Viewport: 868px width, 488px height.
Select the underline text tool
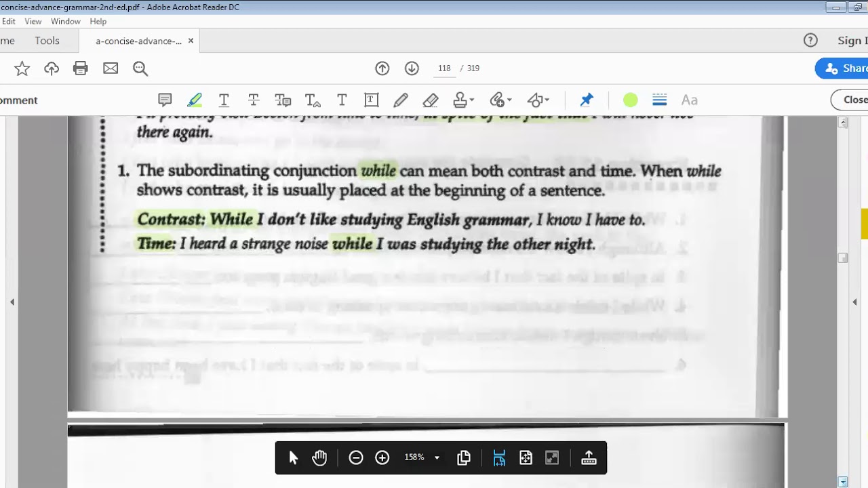[x=224, y=100]
